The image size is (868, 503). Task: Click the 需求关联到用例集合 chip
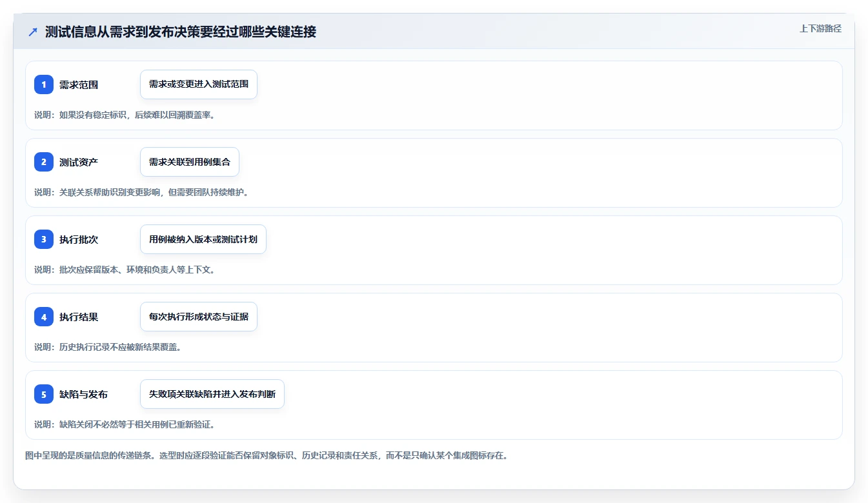coord(190,162)
